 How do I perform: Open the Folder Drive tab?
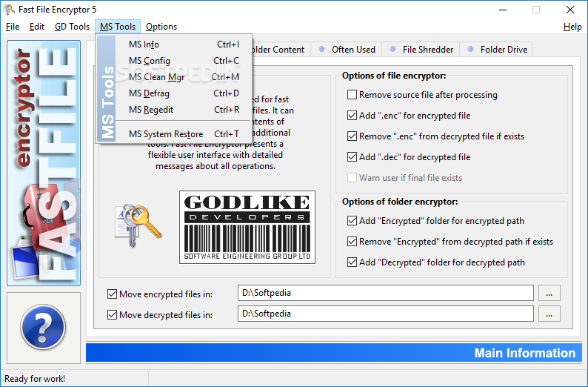coord(496,50)
